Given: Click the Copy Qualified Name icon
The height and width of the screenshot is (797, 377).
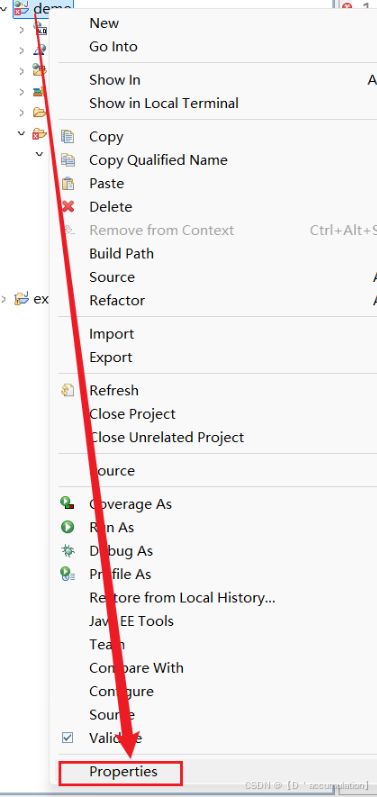Looking at the screenshot, I should click(68, 160).
